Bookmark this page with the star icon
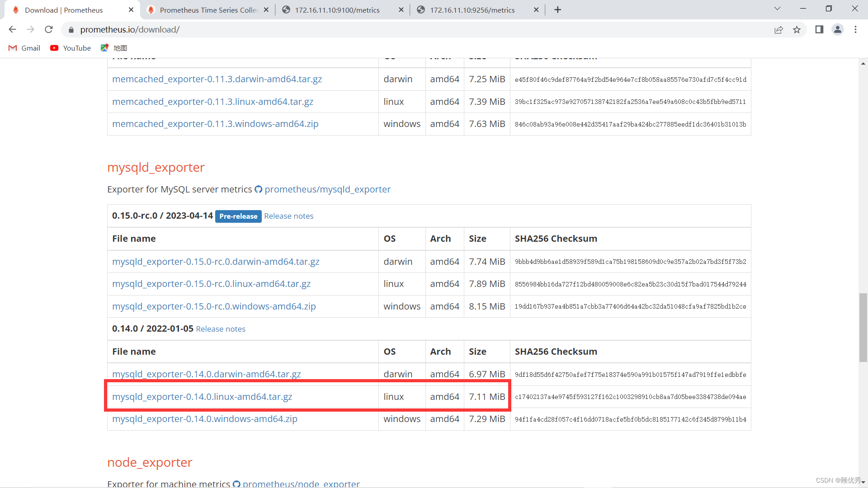 (x=797, y=29)
